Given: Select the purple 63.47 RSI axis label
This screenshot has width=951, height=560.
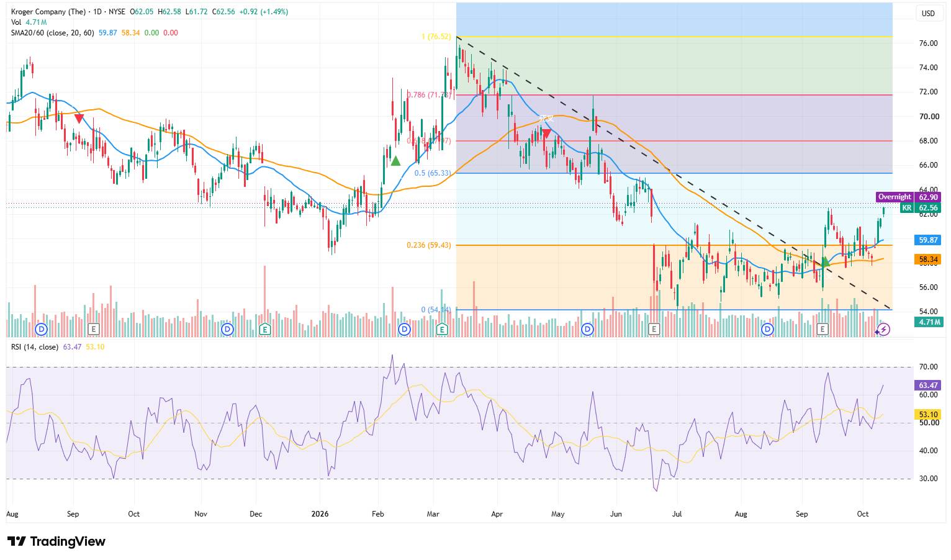Looking at the screenshot, I should 928,386.
